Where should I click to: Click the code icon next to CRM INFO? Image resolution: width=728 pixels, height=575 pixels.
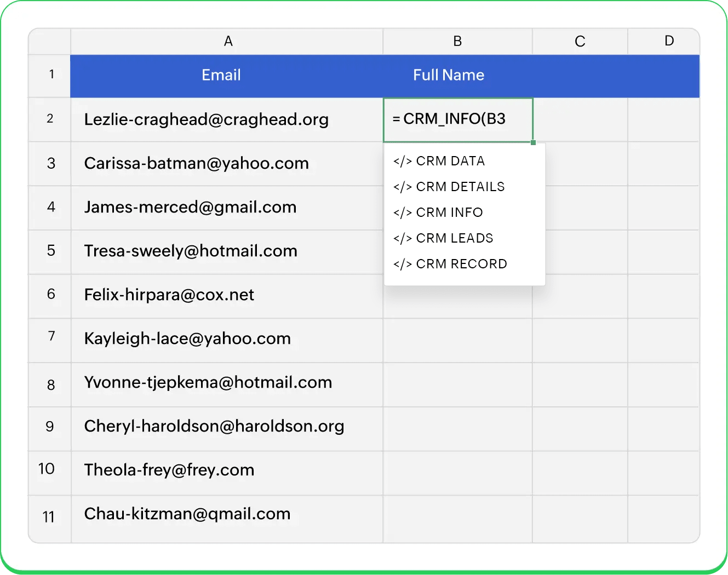click(403, 212)
